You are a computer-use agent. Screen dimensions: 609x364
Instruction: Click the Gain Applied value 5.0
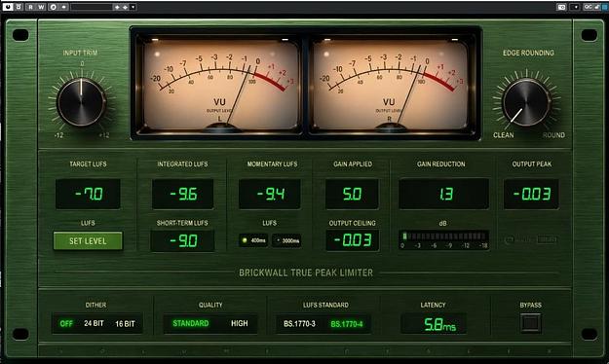tap(352, 194)
